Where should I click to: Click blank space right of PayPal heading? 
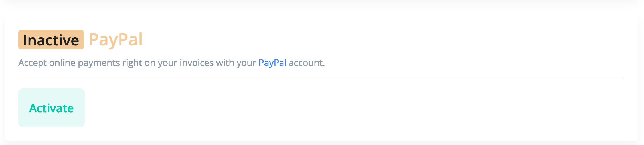pos(385,40)
